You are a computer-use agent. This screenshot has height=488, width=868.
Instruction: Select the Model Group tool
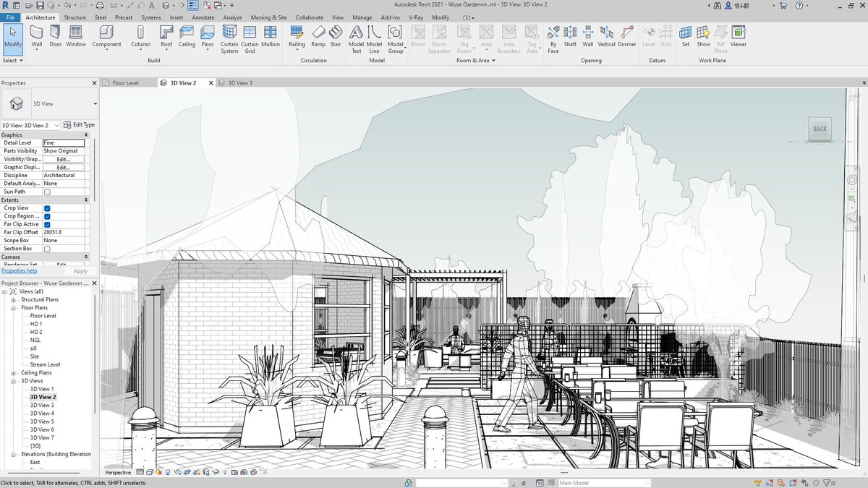[395, 40]
